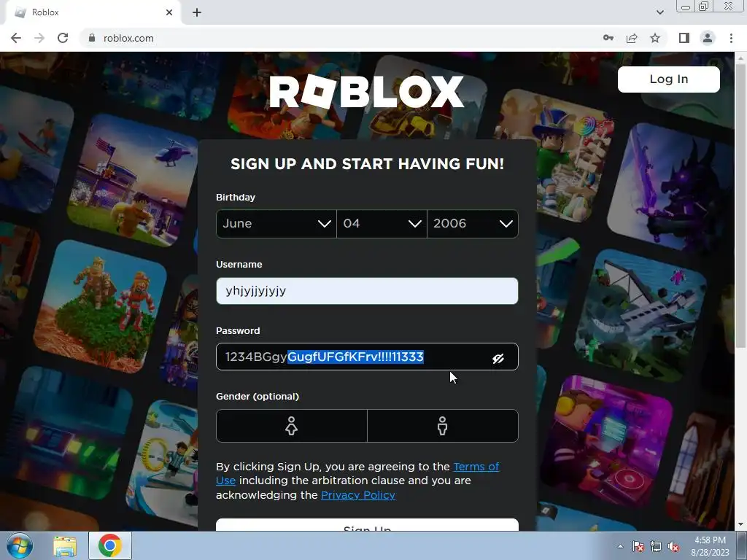Open the Chrome profile avatar

pyautogui.click(x=708, y=38)
